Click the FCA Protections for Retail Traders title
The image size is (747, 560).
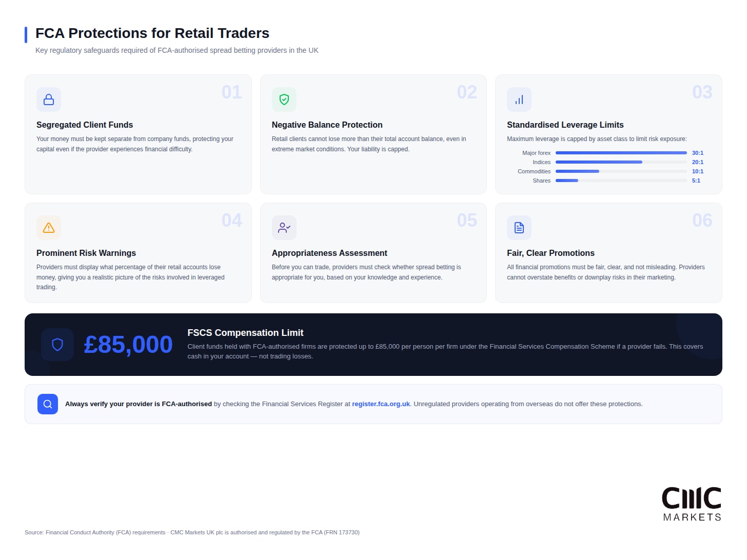(152, 33)
